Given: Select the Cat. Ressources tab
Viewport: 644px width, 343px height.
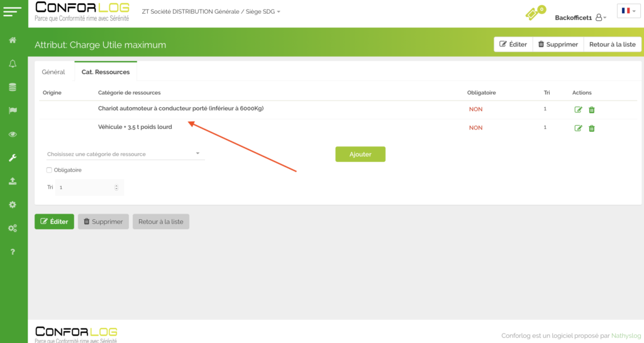Looking at the screenshot, I should 105,72.
